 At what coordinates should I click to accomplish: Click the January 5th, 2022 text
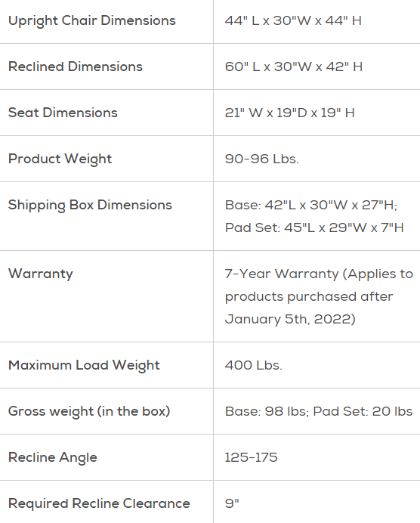tap(288, 319)
